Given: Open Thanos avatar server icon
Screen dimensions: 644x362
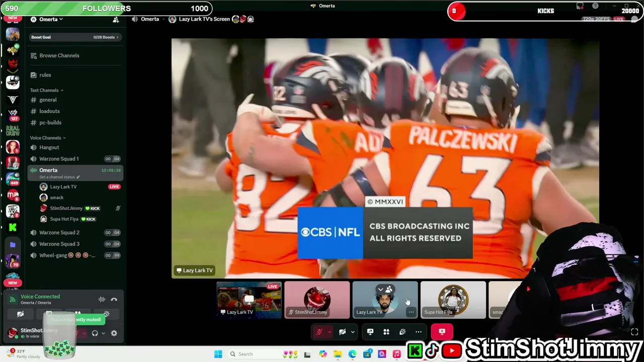Looking at the screenshot, I should (x=13, y=34).
